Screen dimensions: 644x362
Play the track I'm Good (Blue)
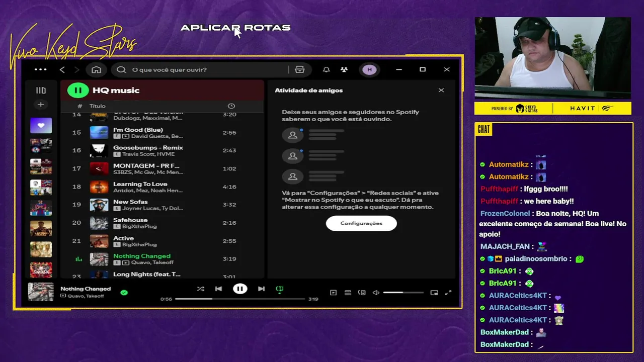[162, 133]
